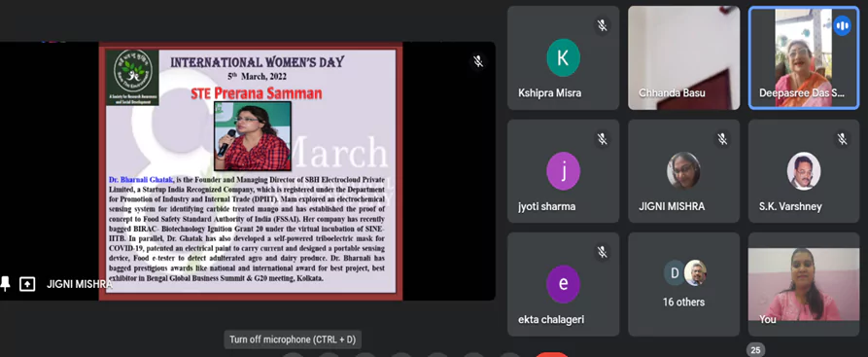The image size is (868, 357).
Task: Select the 'You' self-view video tile
Action: point(803,284)
